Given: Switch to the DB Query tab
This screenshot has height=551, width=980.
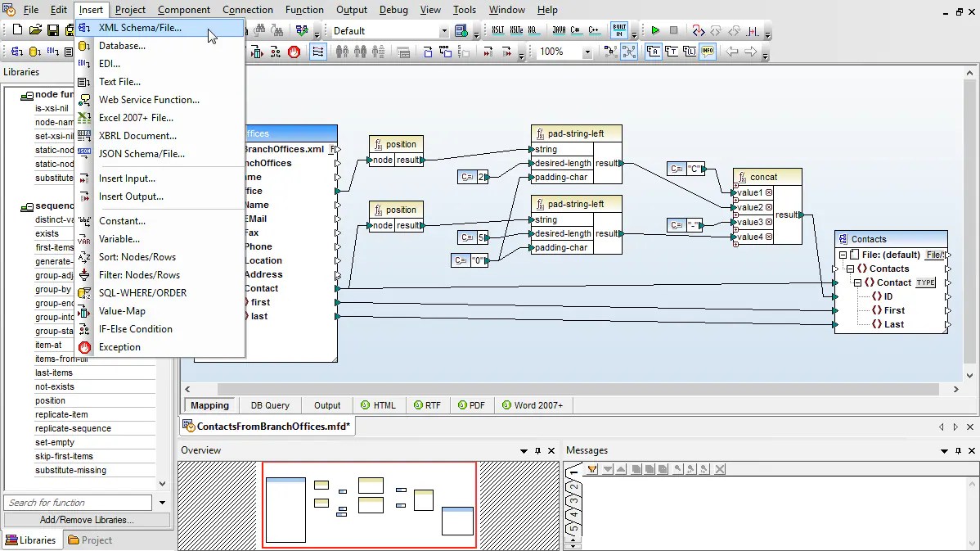Looking at the screenshot, I should [270, 405].
